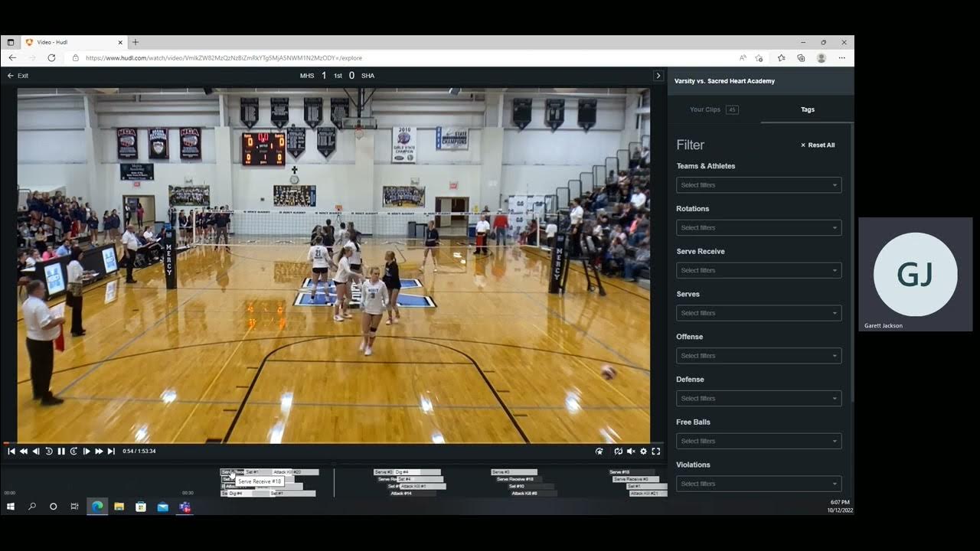The width and height of the screenshot is (980, 551).
Task: Open Microsoft Store from taskbar
Action: [141, 507]
